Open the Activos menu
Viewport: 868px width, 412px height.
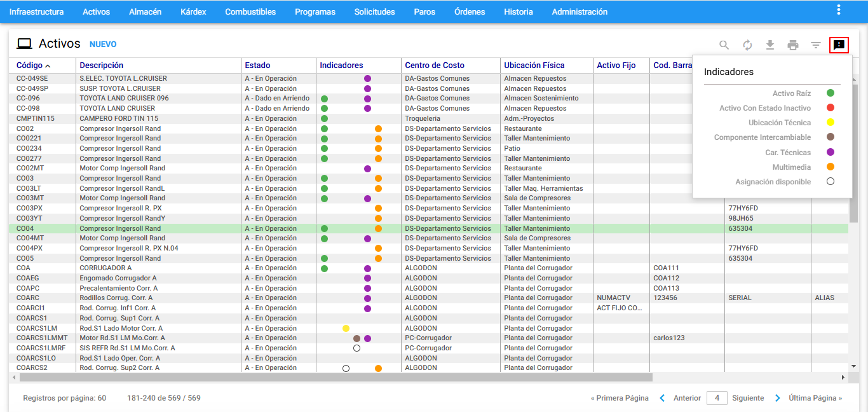pyautogui.click(x=96, y=12)
